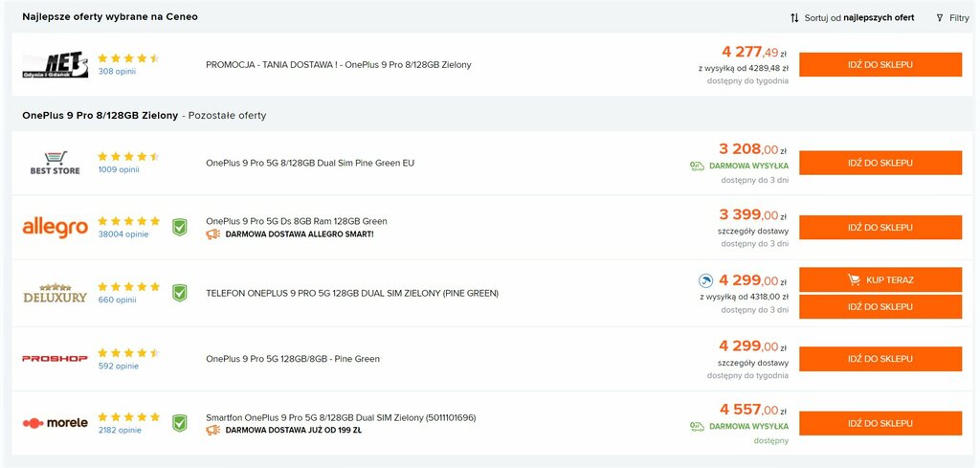Open the Filtry filters panel

(x=952, y=18)
